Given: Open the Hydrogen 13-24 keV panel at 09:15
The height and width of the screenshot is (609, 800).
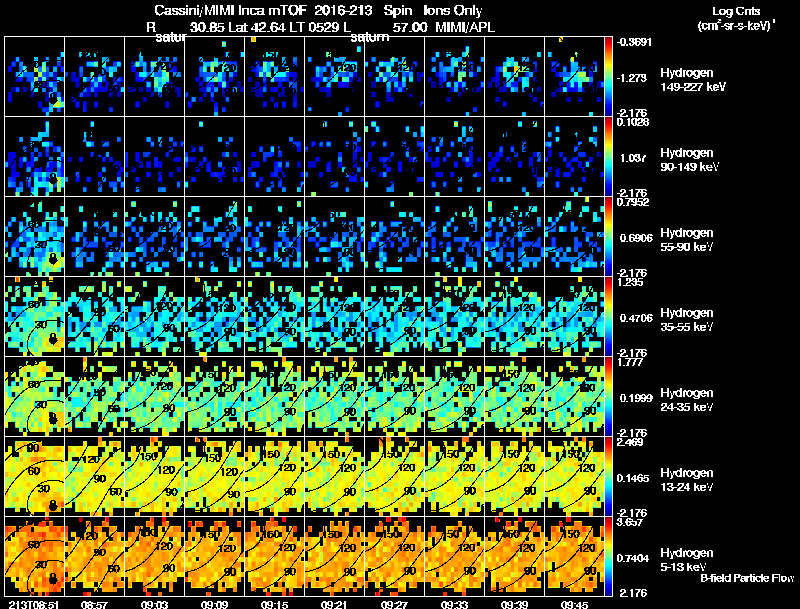Looking at the screenshot, I should pos(274,477).
